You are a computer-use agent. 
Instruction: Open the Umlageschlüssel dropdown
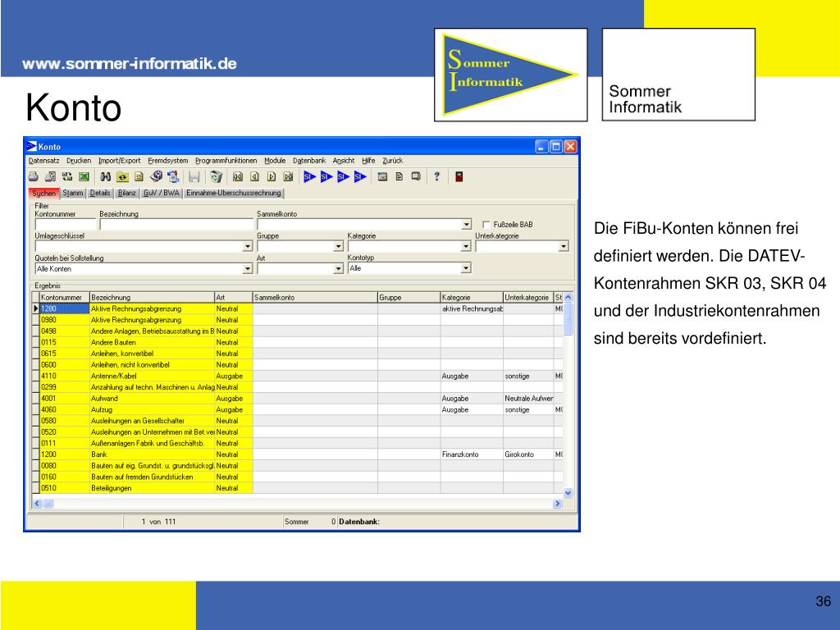[248, 246]
